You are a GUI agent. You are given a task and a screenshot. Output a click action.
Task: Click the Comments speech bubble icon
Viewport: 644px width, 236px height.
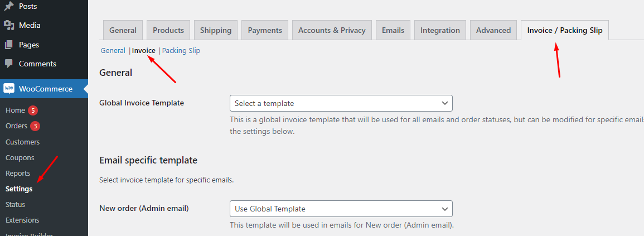9,64
